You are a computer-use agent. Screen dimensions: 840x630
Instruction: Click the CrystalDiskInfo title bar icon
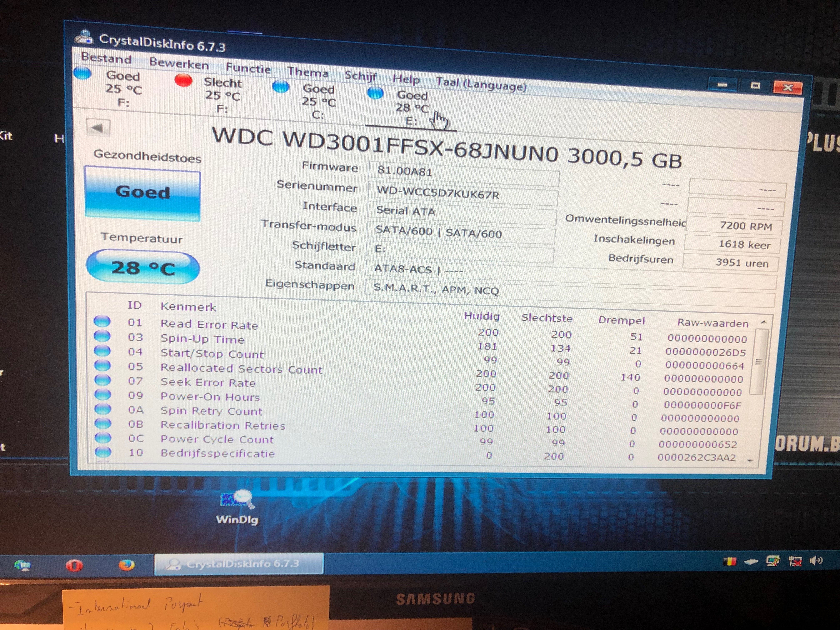click(x=84, y=37)
